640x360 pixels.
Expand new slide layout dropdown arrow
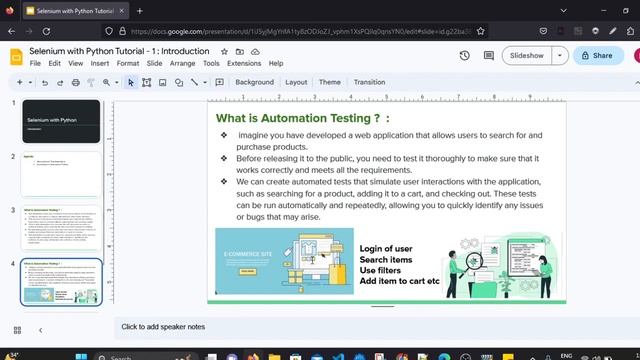(30, 82)
